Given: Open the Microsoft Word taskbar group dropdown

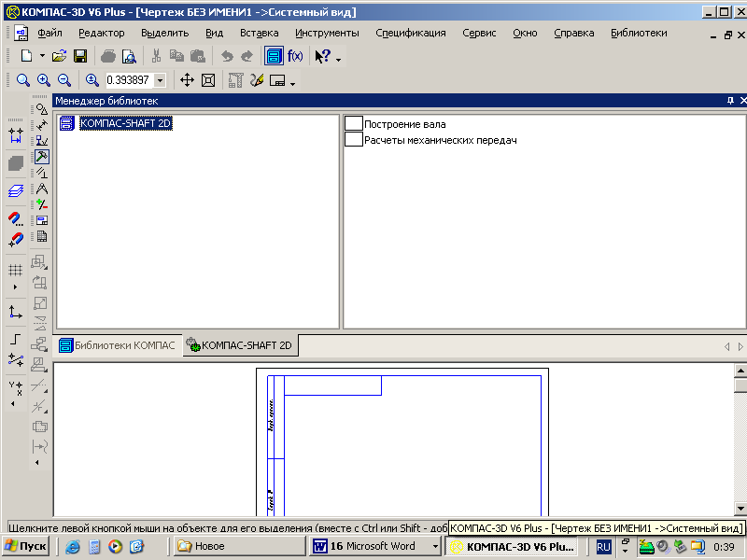Looking at the screenshot, I should [x=435, y=546].
